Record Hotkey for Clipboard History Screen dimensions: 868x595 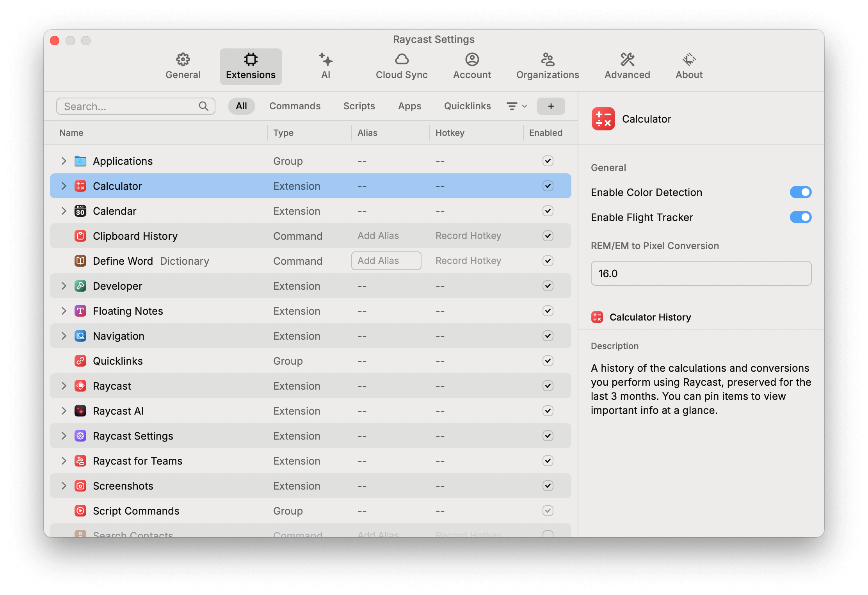(468, 236)
